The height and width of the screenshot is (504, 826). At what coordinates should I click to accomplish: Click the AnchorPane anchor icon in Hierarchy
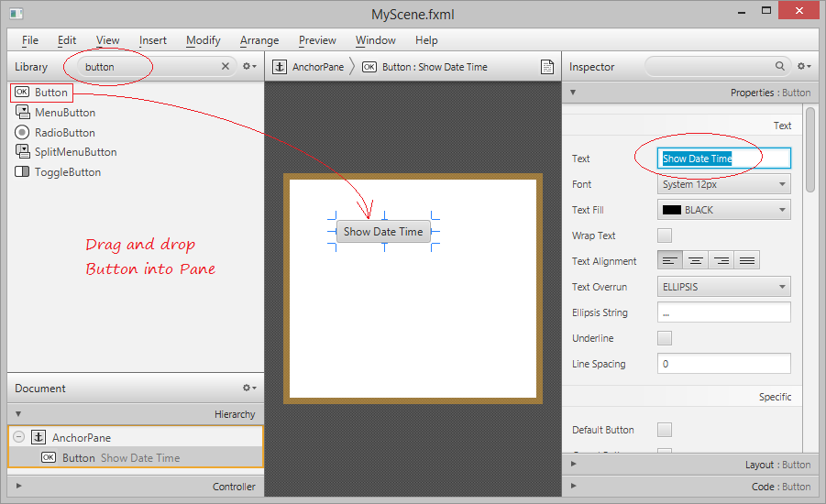tap(39, 437)
